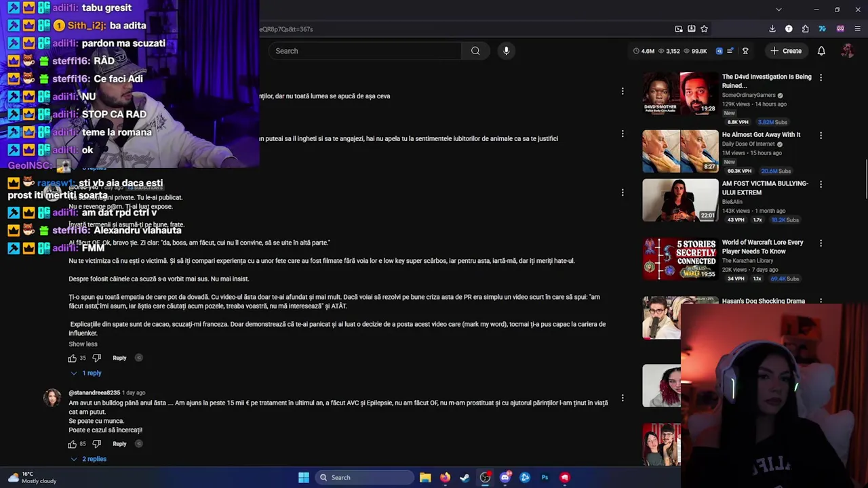Open options for The D4vd Investigation video
The height and width of the screenshot is (488, 868).
(821, 77)
